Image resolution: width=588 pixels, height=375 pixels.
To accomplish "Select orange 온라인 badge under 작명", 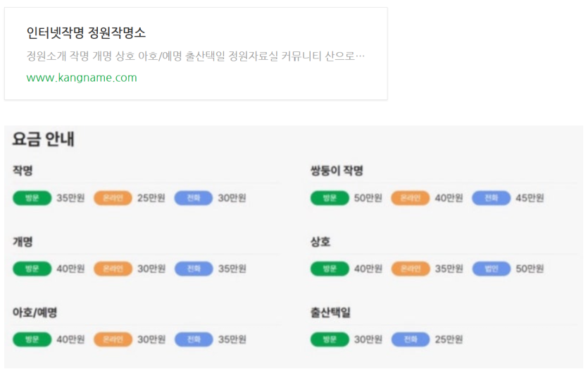I will 113,198.
